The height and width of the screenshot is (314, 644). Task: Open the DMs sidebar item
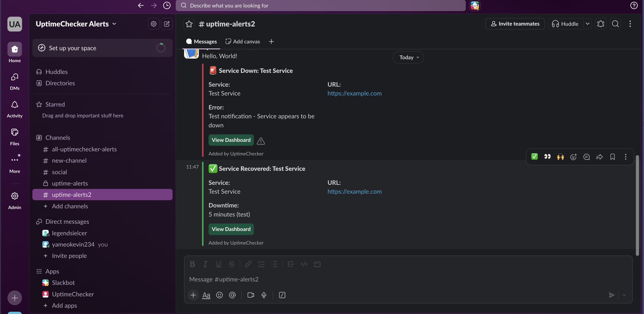15,81
